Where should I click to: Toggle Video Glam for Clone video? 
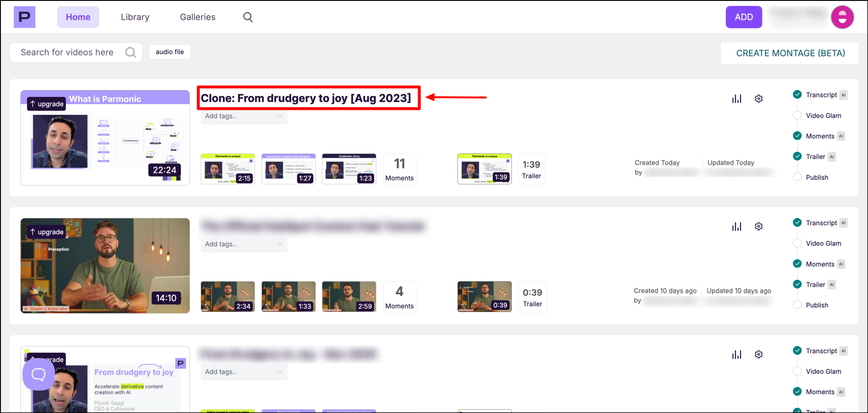click(x=797, y=115)
